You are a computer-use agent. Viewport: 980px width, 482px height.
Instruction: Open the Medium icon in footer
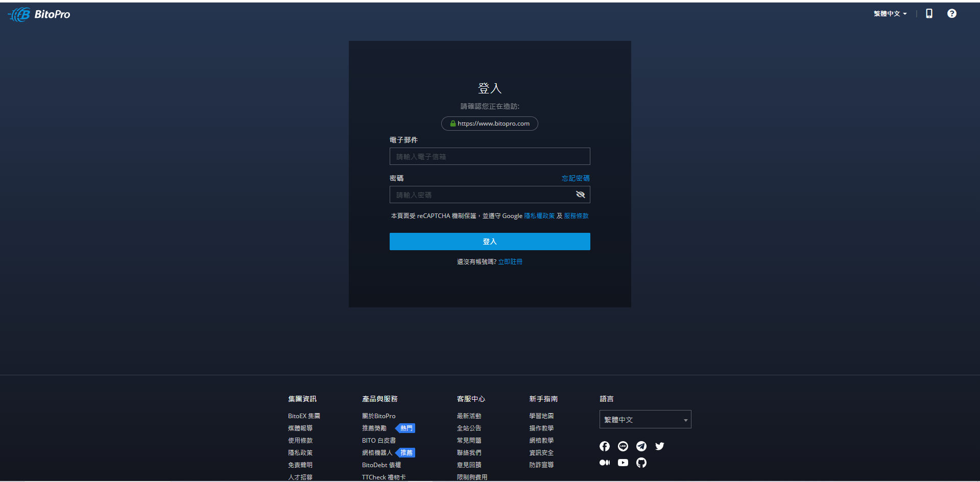click(605, 463)
